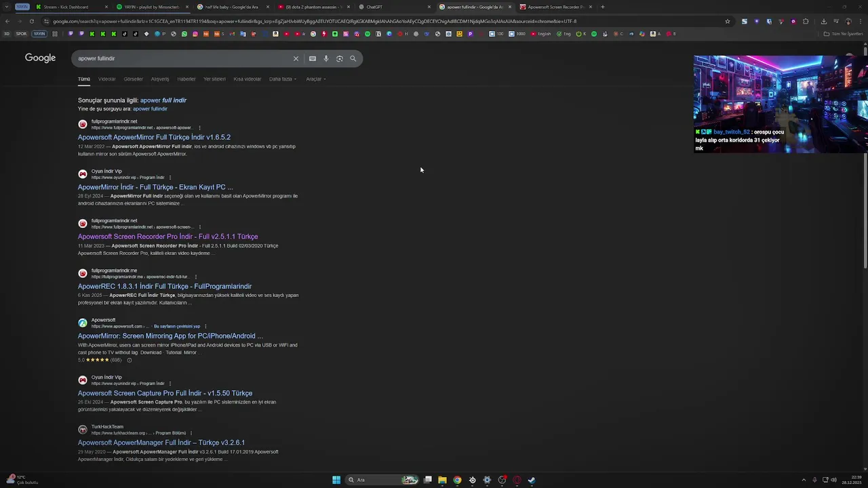Open Apowersoft Screen Recorder Pro İndir result

(167, 237)
